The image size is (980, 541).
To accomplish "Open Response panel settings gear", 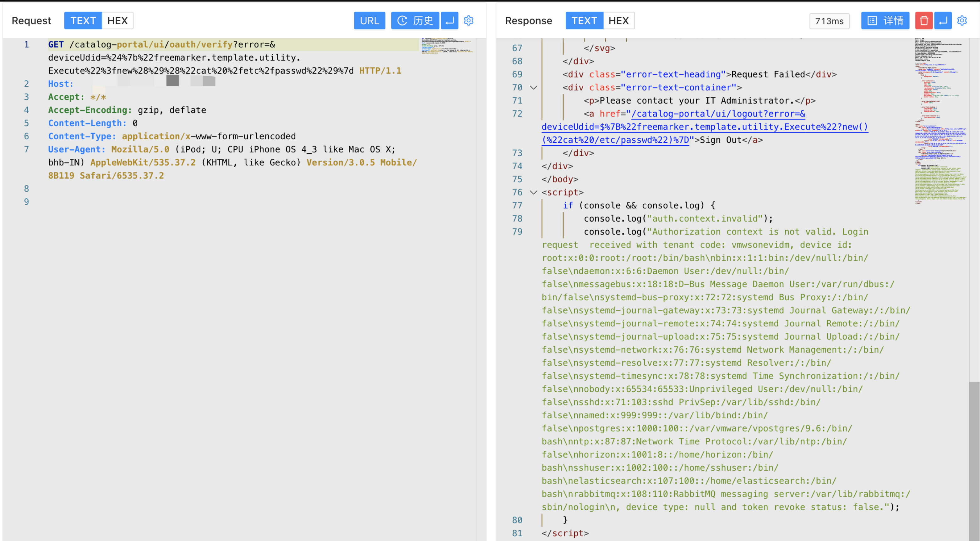I will tap(962, 20).
